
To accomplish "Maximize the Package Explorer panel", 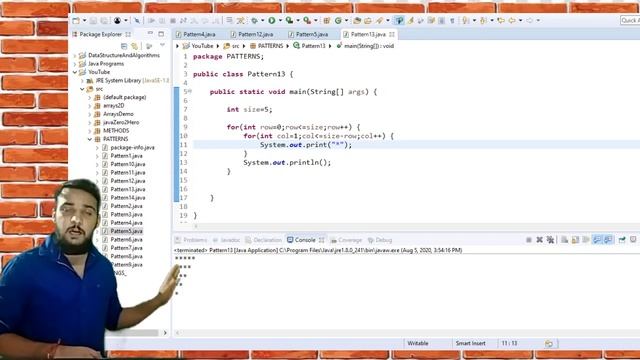I will 161,34.
